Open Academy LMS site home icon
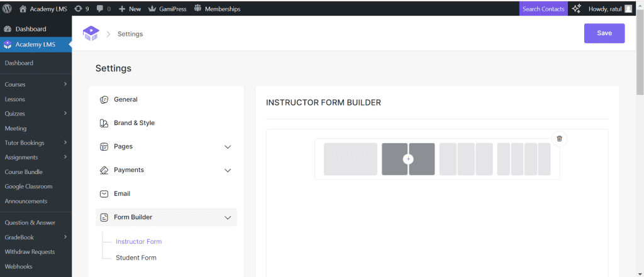 pyautogui.click(x=23, y=8)
